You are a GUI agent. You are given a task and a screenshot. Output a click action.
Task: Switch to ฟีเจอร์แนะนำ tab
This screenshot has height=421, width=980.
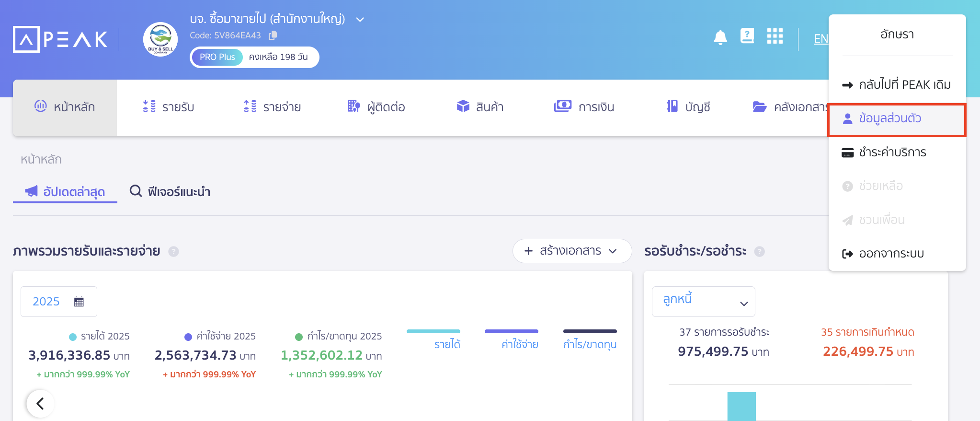[x=171, y=192]
